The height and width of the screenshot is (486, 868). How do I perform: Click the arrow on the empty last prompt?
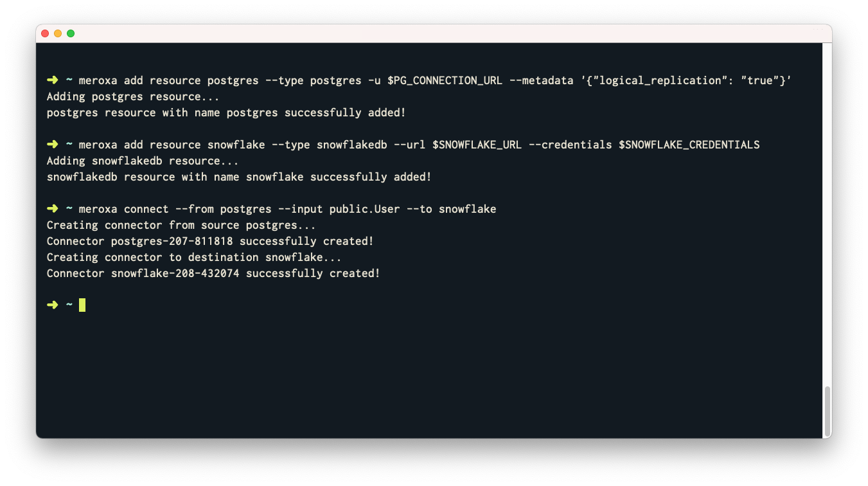click(x=53, y=305)
